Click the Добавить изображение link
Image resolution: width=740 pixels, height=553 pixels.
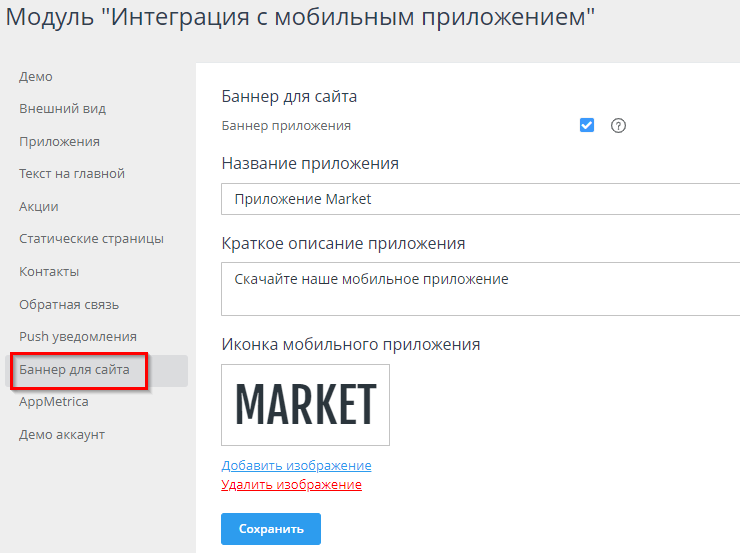[296, 466]
